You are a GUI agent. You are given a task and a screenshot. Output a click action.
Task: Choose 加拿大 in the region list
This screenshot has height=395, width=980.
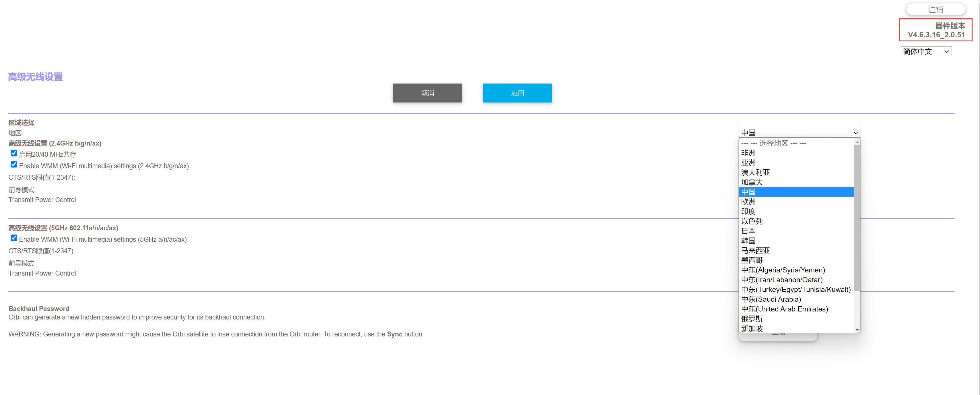point(752,182)
